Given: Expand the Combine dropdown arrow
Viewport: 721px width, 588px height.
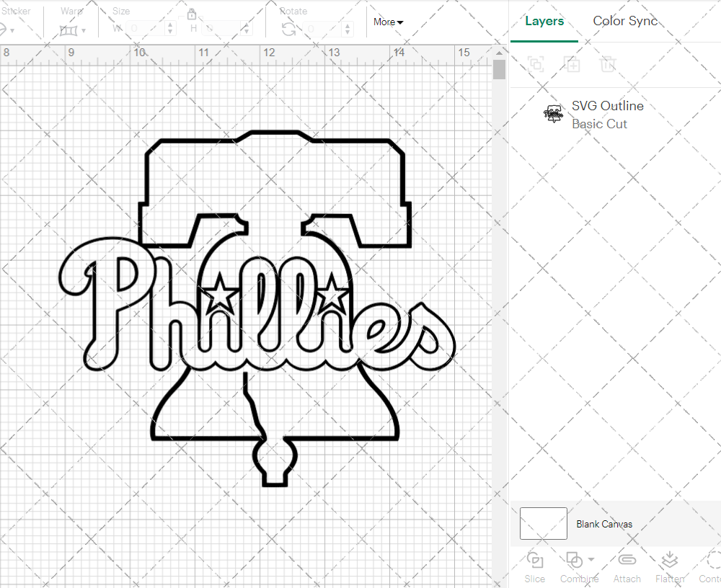Looking at the screenshot, I should [x=591, y=559].
